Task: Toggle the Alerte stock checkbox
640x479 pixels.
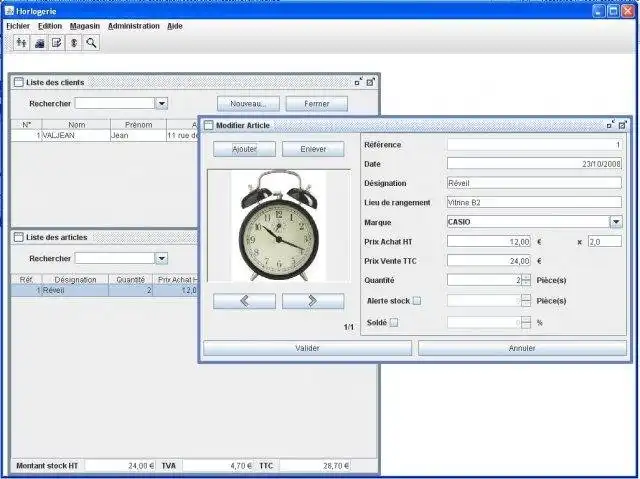Action: pos(417,301)
